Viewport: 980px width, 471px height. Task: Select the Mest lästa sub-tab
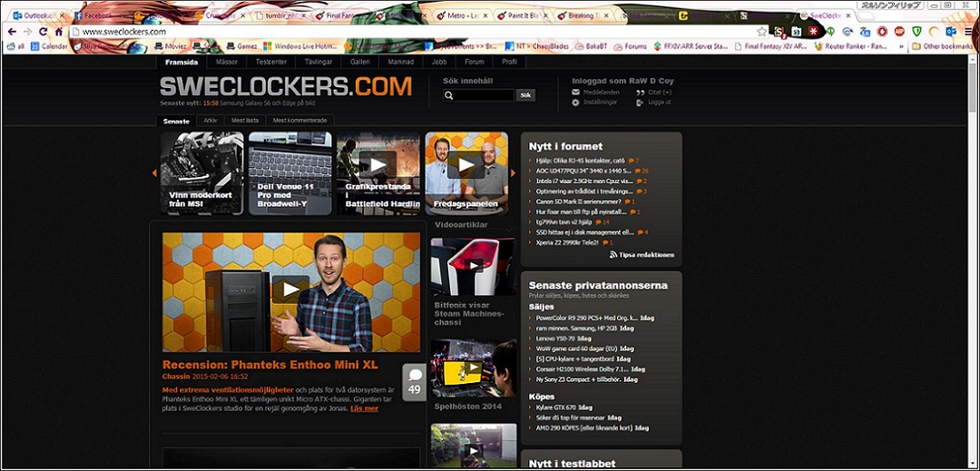[x=245, y=120]
